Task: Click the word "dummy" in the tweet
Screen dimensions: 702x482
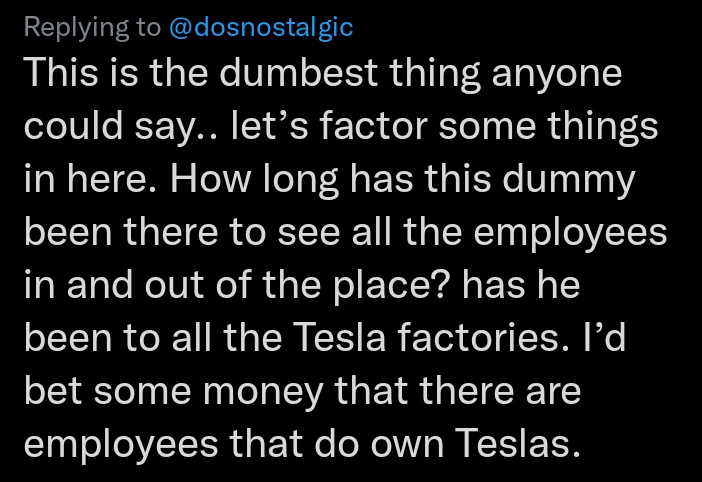Action: tap(569, 181)
